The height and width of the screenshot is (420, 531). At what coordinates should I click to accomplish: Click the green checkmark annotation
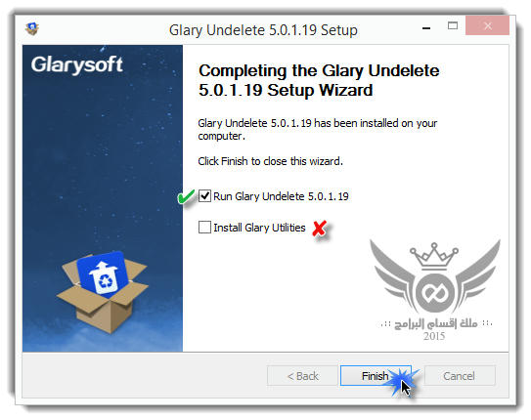point(186,196)
